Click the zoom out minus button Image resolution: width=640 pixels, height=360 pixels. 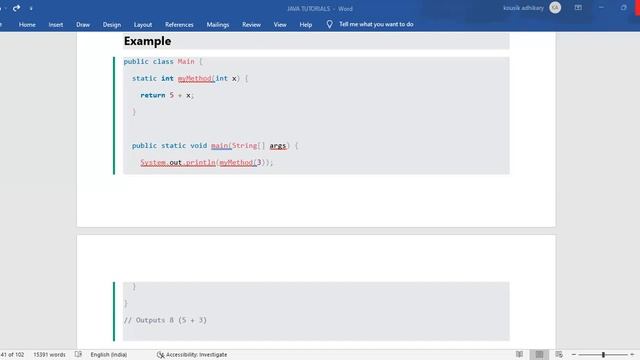[573, 354]
